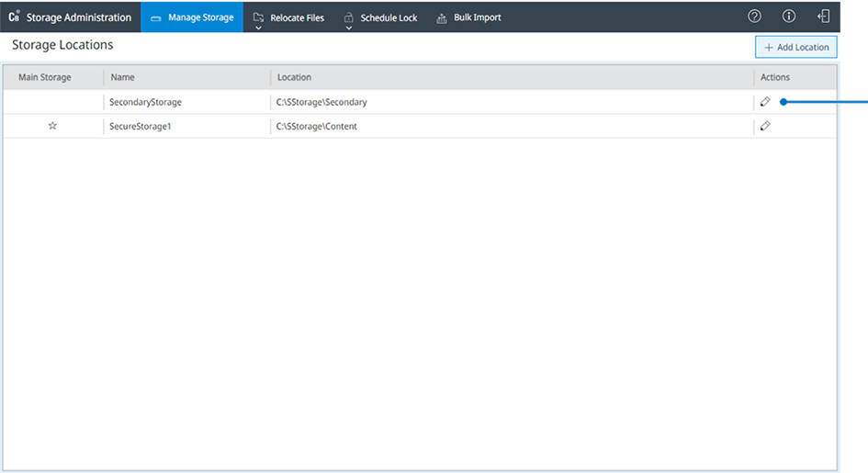Click the Actions column header
The width and height of the screenshot is (868, 473).
click(x=774, y=77)
